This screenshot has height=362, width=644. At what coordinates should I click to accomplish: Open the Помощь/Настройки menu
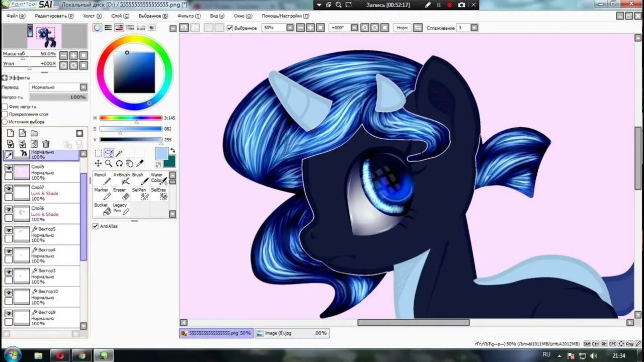[285, 16]
